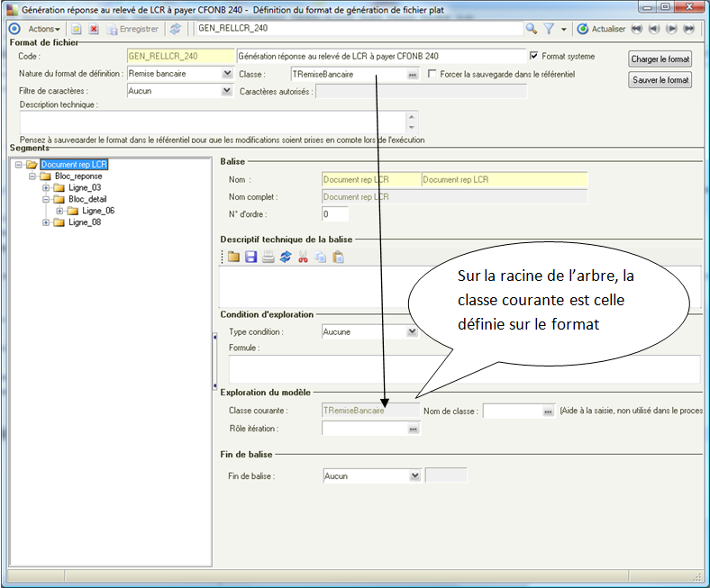The image size is (710, 588).
Task: Collapse the Bloc_detail tree node
Action: pos(46,199)
